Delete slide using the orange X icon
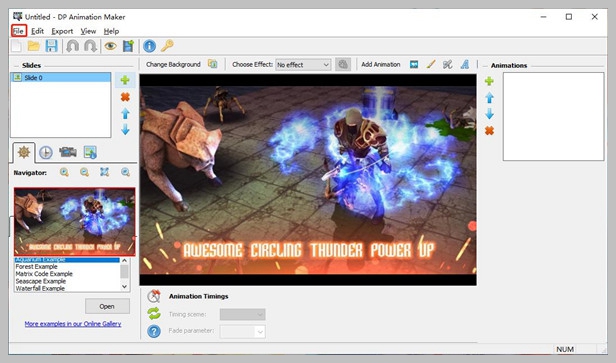Screen dimensions: 616x363 (125, 97)
